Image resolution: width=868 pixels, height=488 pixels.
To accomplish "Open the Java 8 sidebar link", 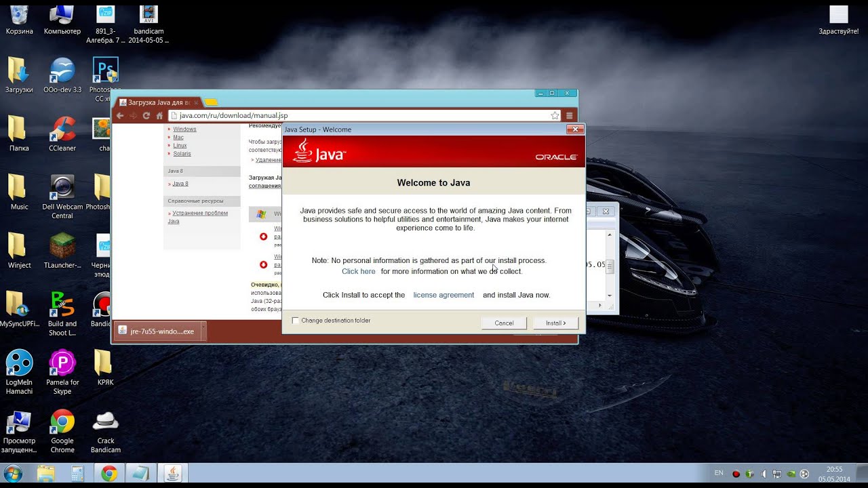I will coord(180,184).
